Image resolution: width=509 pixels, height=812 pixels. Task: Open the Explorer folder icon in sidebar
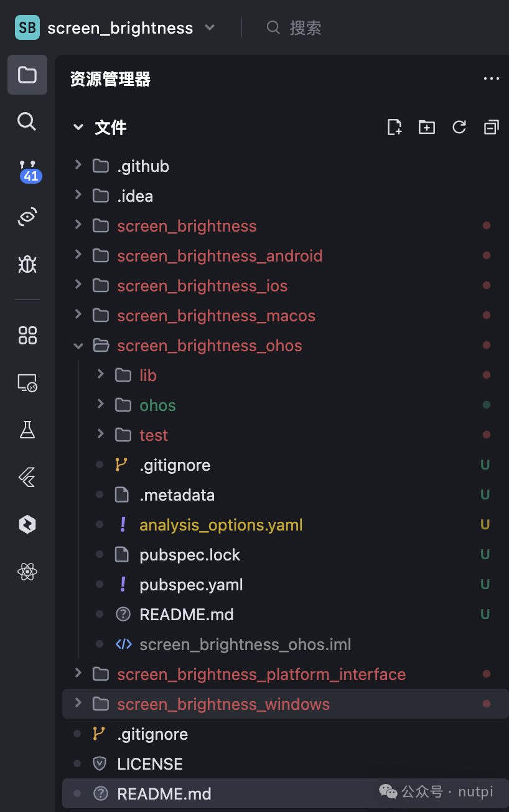click(x=27, y=75)
